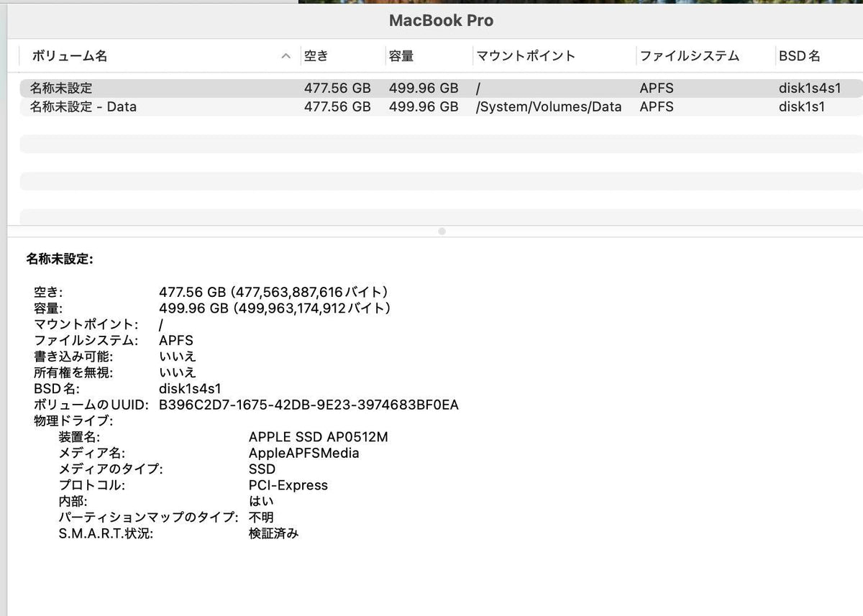863x616 pixels.
Task: Click the SSD media type value
Action: (x=262, y=469)
